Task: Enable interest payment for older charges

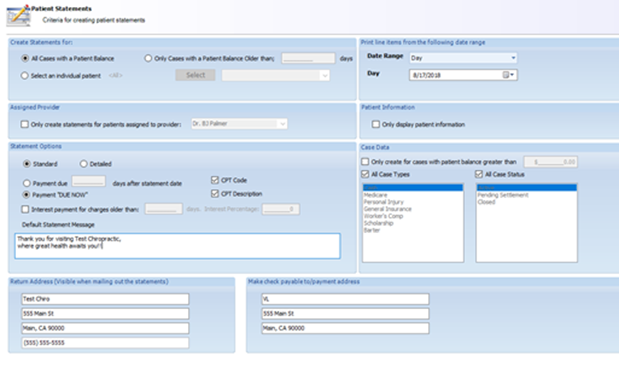Action: tap(25, 209)
